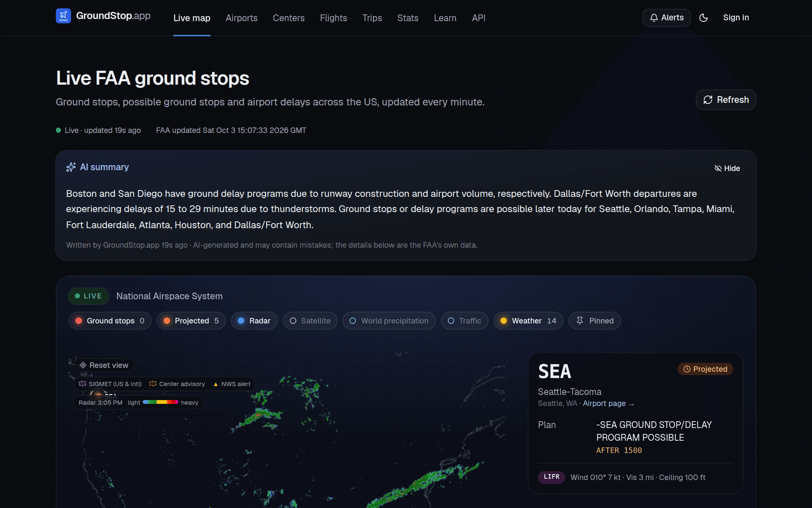Toggle dark mode with the moon icon
812x508 pixels.
(x=703, y=18)
